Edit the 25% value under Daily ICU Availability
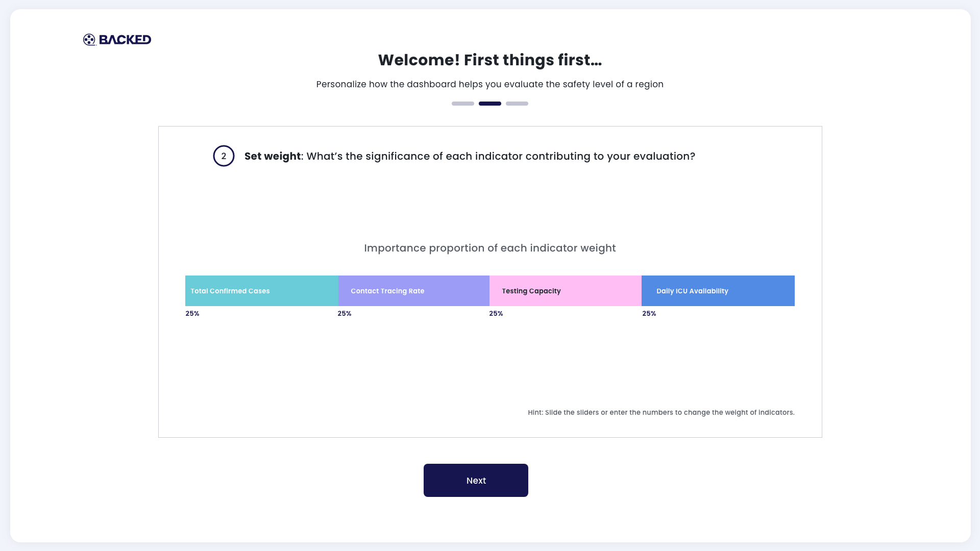 tap(649, 314)
